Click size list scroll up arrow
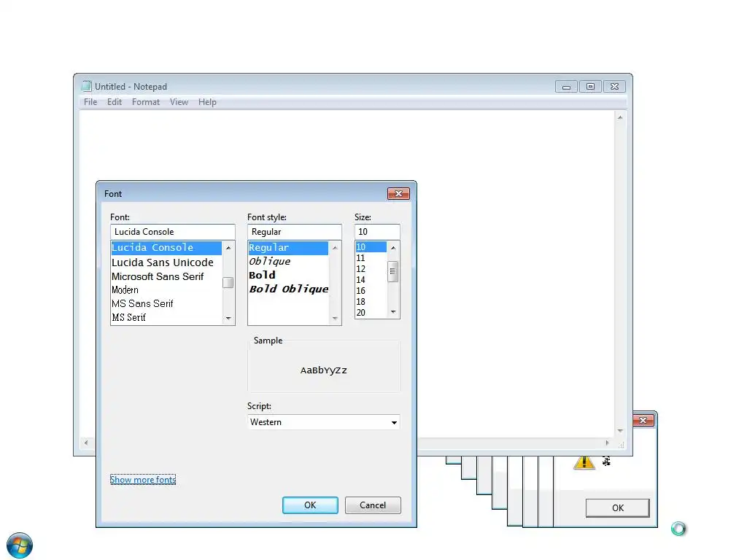Image resolution: width=747 pixels, height=560 pixels. 393,248
